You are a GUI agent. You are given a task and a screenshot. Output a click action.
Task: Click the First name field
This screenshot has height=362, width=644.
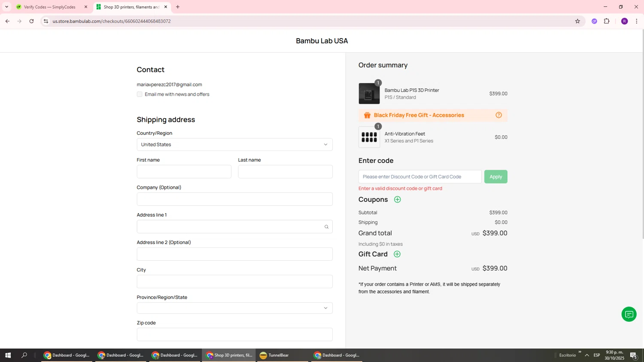click(x=184, y=172)
